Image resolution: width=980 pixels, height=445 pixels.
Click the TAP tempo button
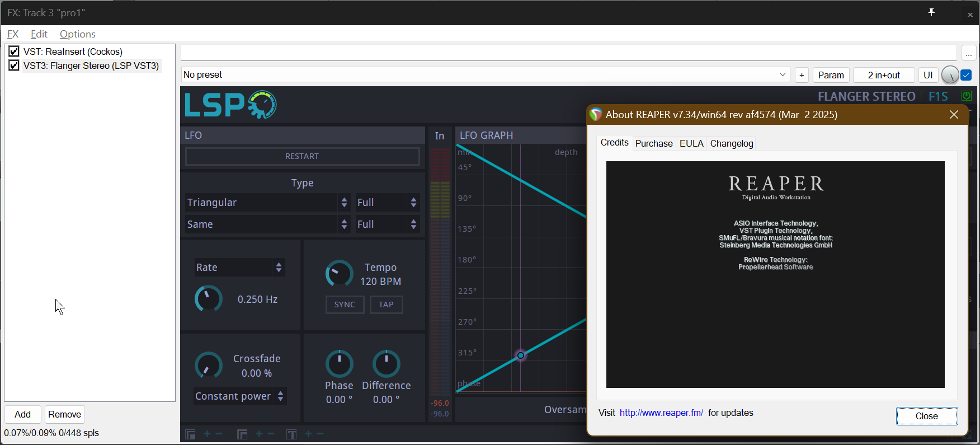(387, 305)
